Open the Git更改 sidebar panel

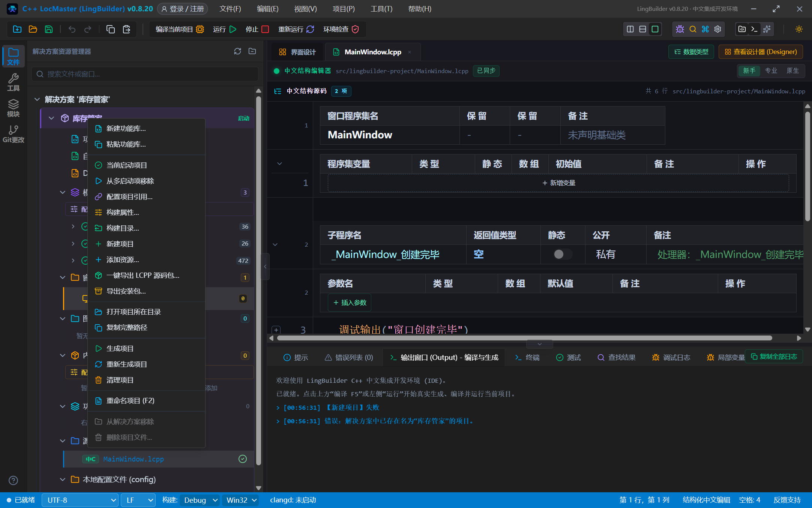click(x=14, y=134)
